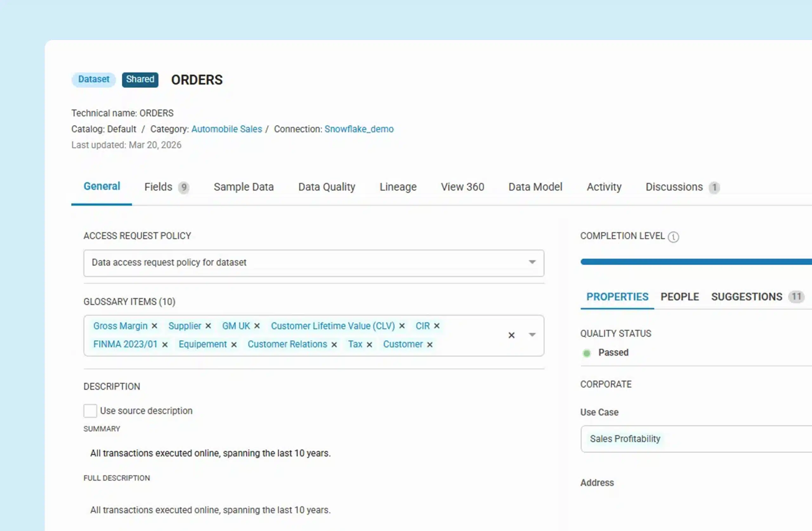
Task: Clear all glossary items
Action: point(511,335)
